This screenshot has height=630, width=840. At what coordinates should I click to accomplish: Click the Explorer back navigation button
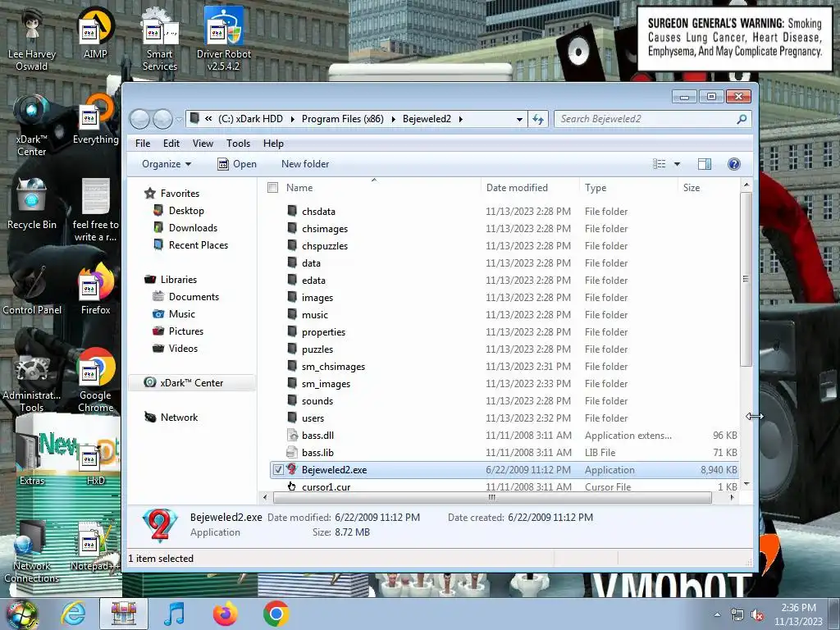tap(139, 119)
